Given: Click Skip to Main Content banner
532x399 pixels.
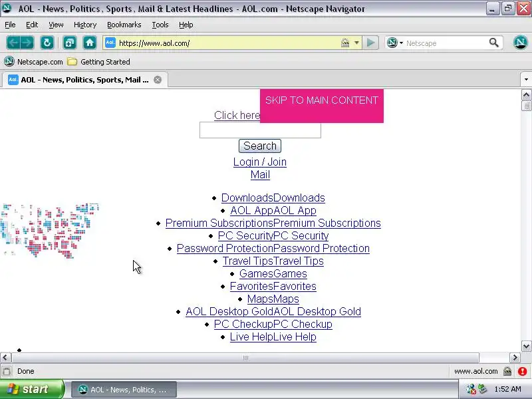Looking at the screenshot, I should [x=322, y=106].
